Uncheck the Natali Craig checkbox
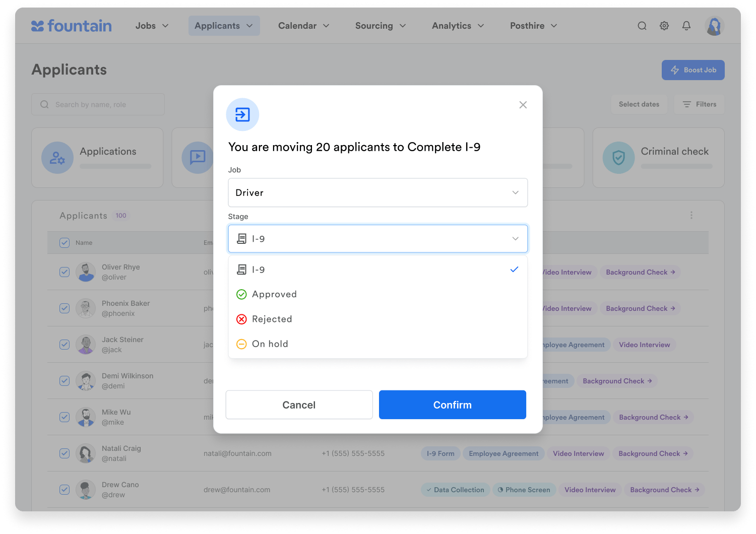This screenshot has width=756, height=534. point(65,453)
